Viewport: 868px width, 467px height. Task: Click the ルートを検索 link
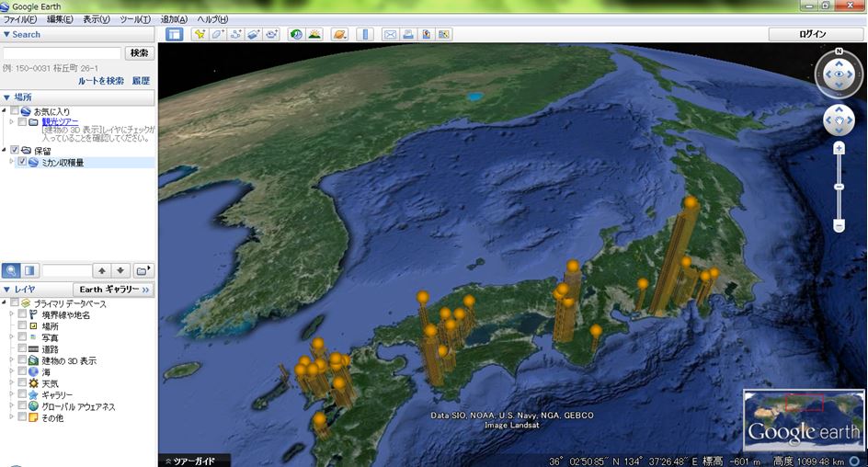tap(101, 81)
